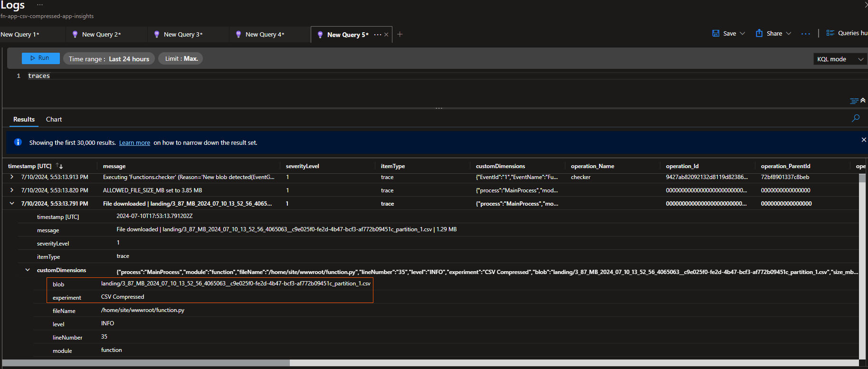Screen dimensions: 868x369
Task: Run the traces query
Action: point(40,58)
